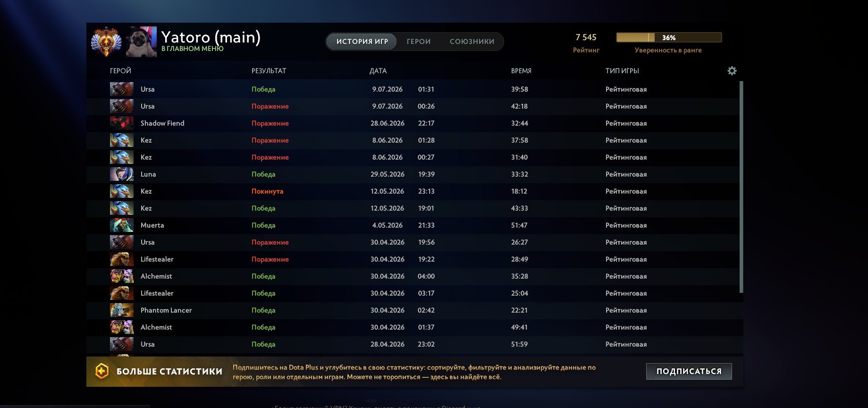Click the date 29.05.2026
This screenshot has height=408, width=868.
click(x=388, y=174)
